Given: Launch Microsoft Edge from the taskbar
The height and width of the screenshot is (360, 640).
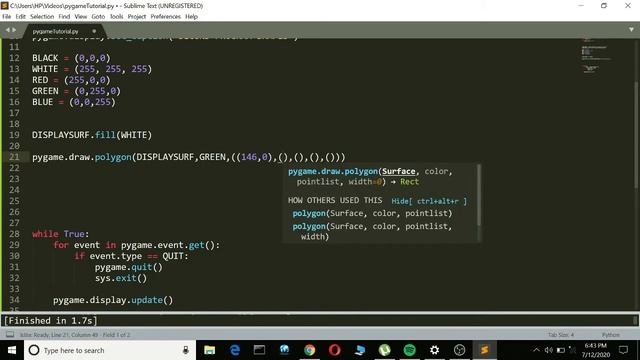Looking at the screenshot, I should (235, 350).
